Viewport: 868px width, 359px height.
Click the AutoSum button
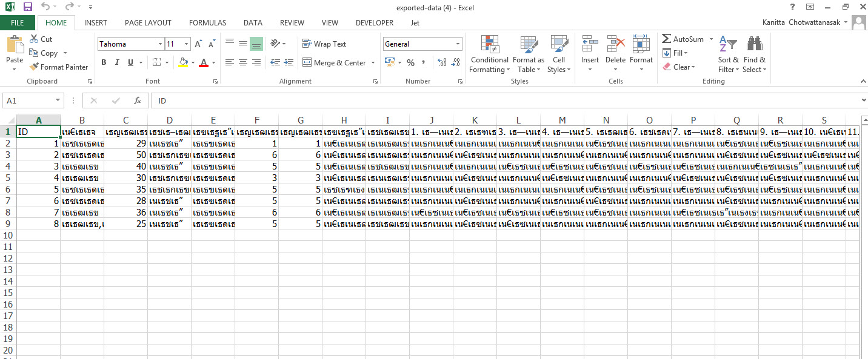click(x=683, y=39)
